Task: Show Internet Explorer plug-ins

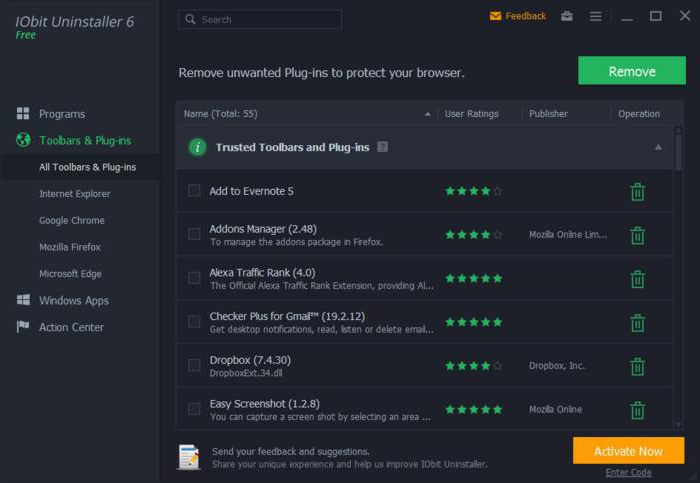Action: tap(75, 194)
